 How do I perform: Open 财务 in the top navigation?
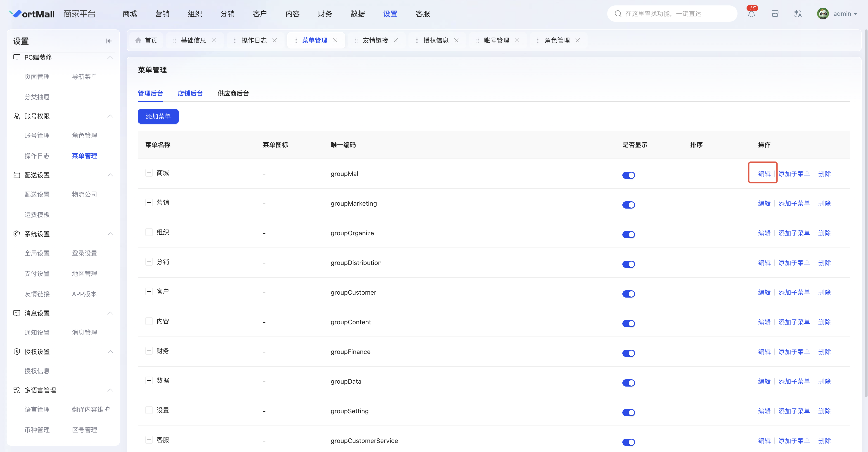325,14
